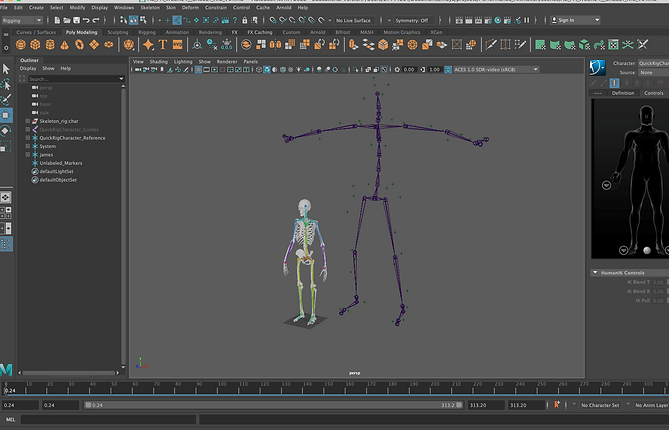
Task: Click the SVG import shelf icon
Action: tap(177, 44)
